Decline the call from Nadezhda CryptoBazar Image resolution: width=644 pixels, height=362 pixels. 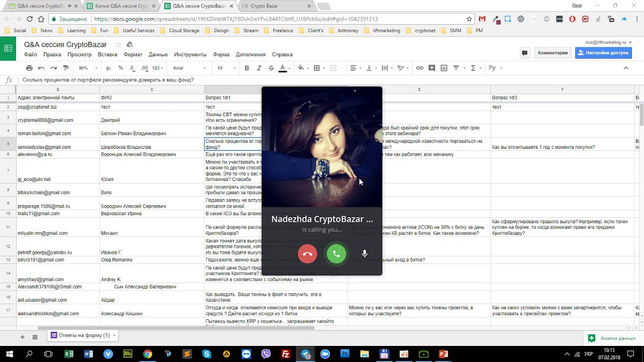point(307,254)
